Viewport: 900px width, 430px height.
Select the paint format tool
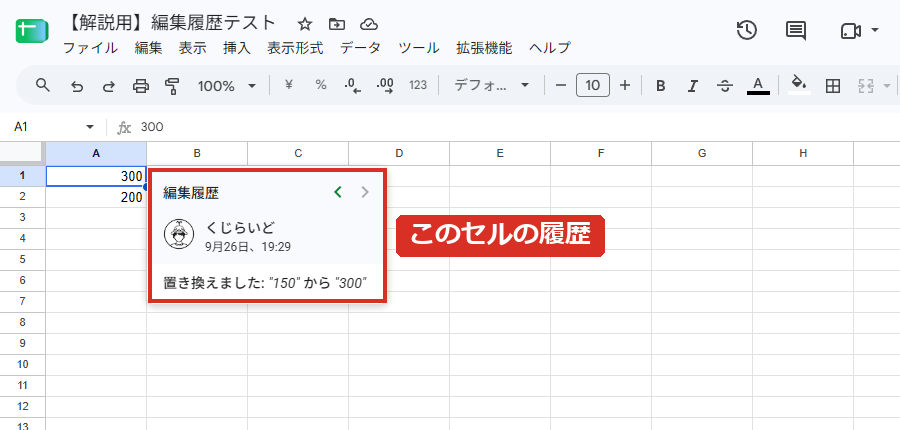click(172, 86)
